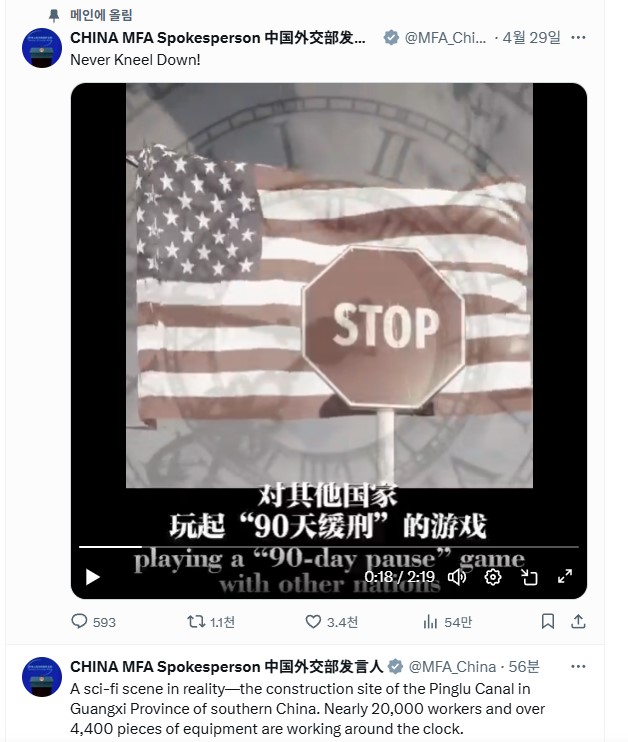The height and width of the screenshot is (742, 628).
Task: Mute the video using the speaker icon
Action: coord(457,577)
